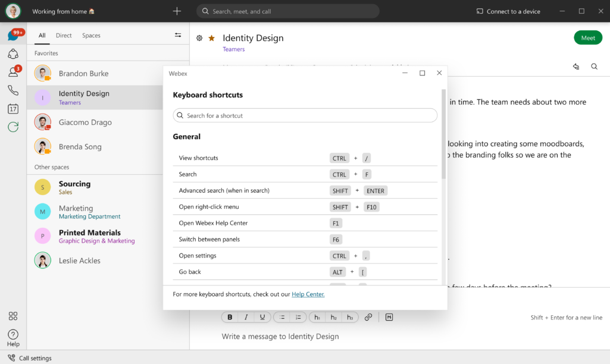Toggle the Markdown icon in the composer toolbar
Image resolution: width=610 pixels, height=364 pixels.
389,317
